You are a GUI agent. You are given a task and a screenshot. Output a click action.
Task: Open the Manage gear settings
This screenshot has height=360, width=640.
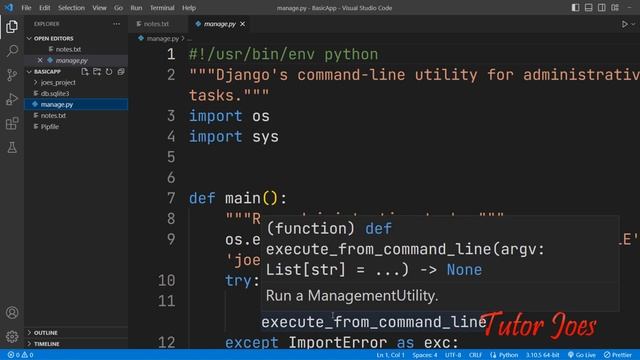click(12, 337)
